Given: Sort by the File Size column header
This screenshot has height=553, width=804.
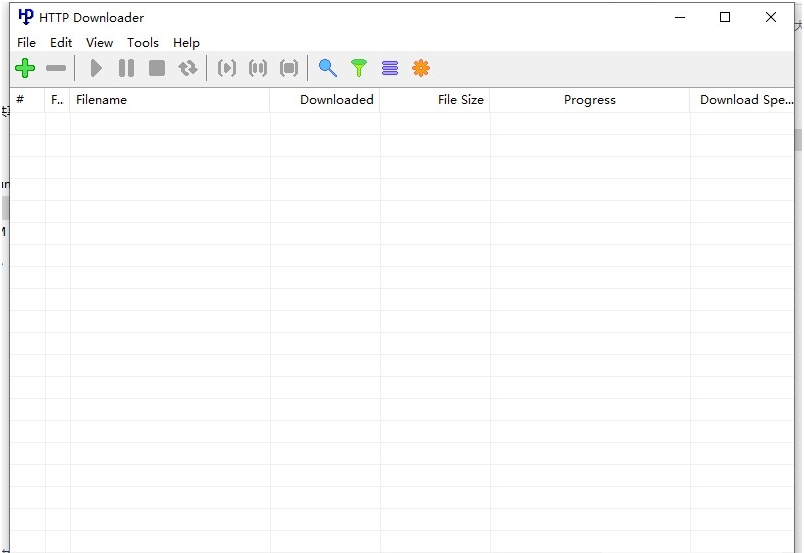Looking at the screenshot, I should [x=435, y=100].
